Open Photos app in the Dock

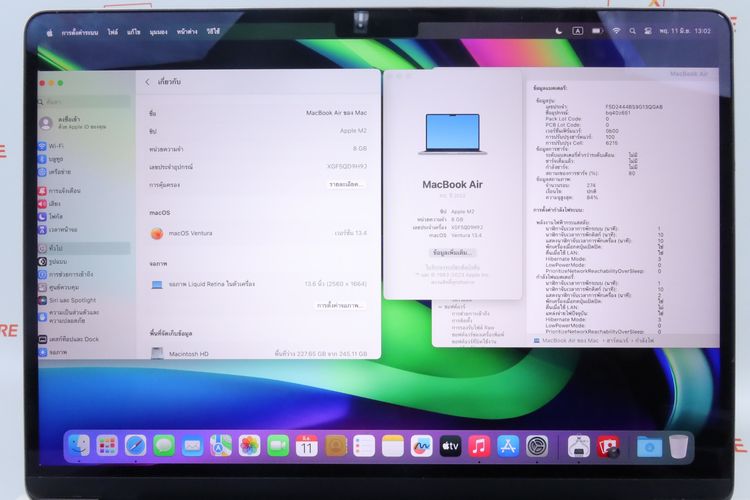[250, 446]
